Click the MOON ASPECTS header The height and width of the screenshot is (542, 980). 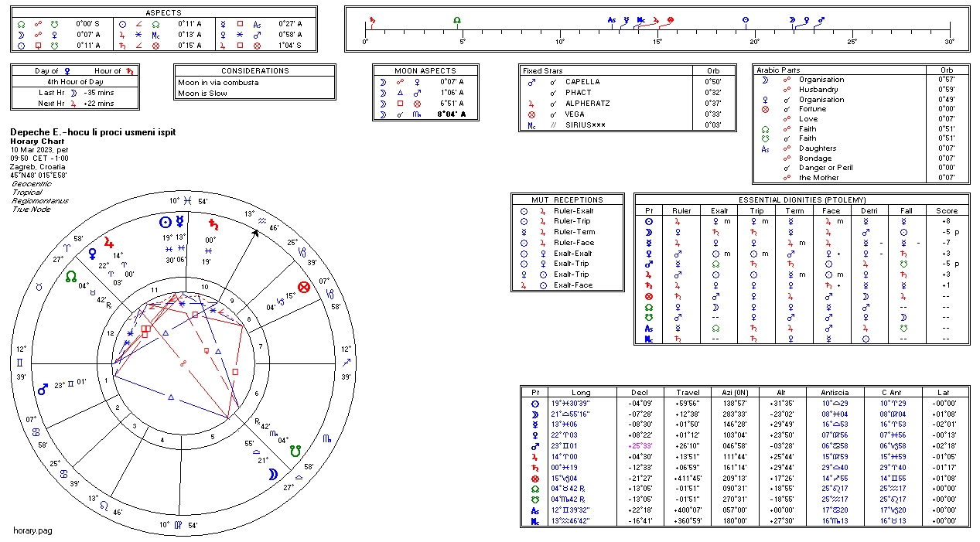[x=425, y=70]
